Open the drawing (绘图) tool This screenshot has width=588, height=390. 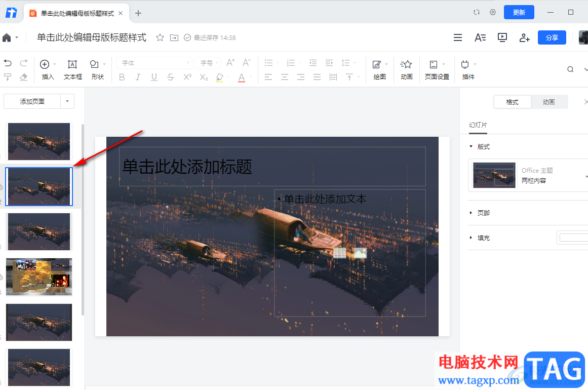click(379, 70)
